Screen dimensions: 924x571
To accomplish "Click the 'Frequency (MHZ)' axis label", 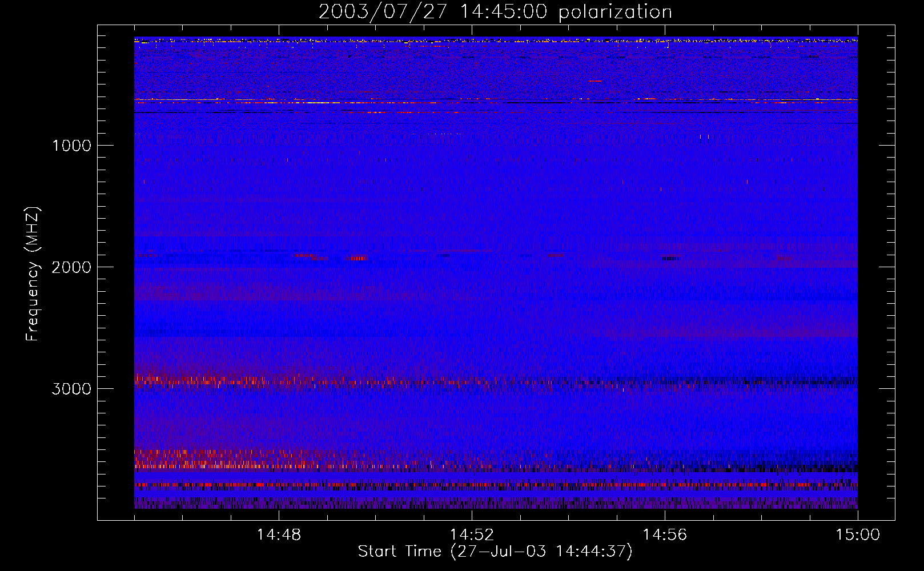I will (33, 274).
